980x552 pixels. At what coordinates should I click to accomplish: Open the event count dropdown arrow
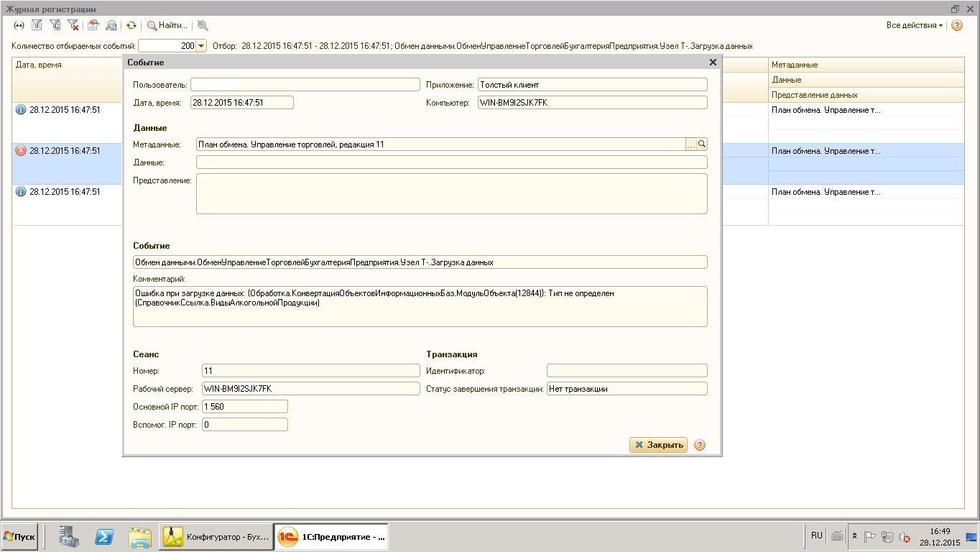(x=201, y=46)
